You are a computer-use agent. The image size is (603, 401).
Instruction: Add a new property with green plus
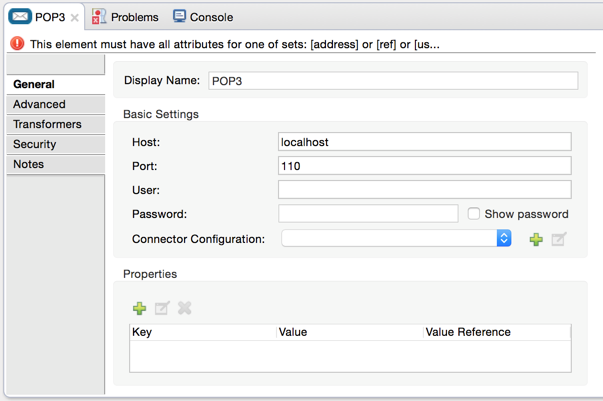pyautogui.click(x=139, y=308)
